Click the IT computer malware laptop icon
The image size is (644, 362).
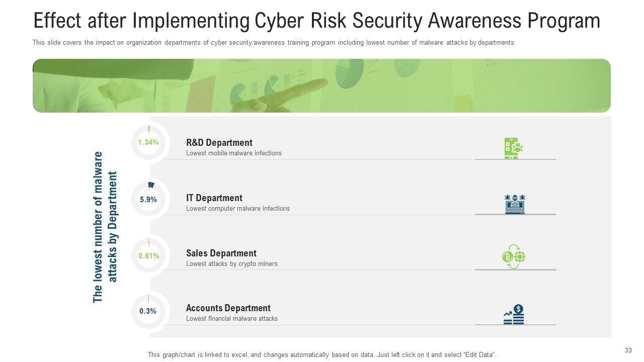click(515, 204)
